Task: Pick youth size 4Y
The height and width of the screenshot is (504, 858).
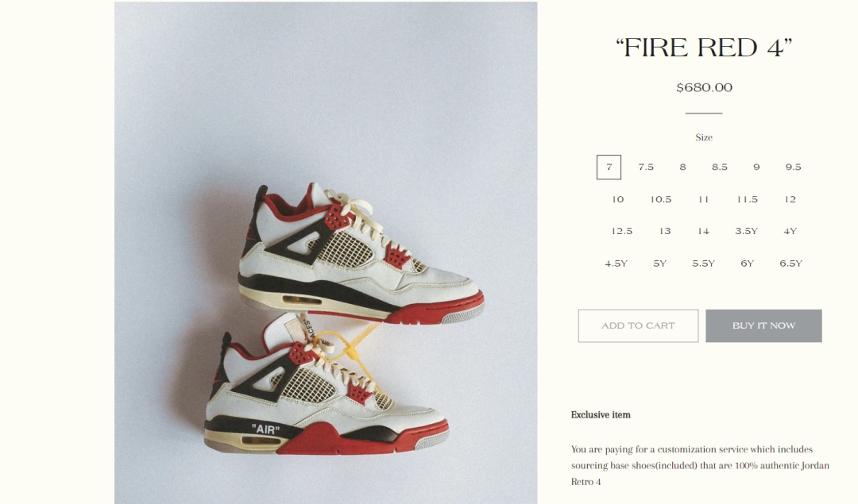Action: 790,231
